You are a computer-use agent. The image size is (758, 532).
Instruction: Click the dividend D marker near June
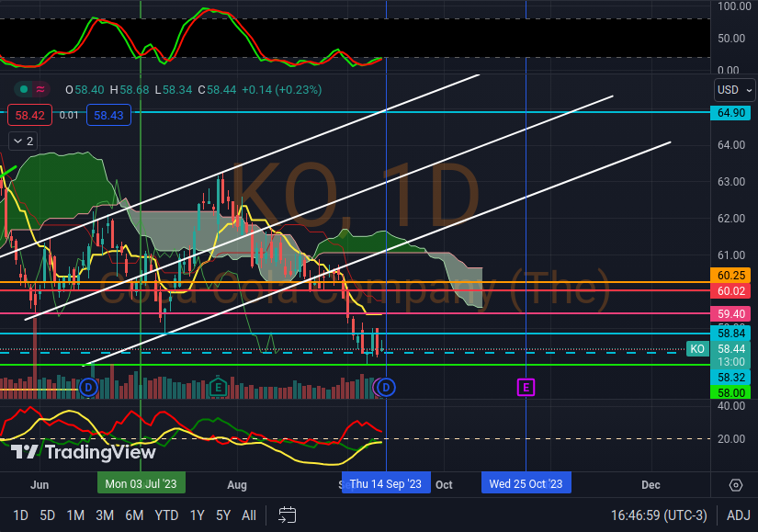click(88, 388)
